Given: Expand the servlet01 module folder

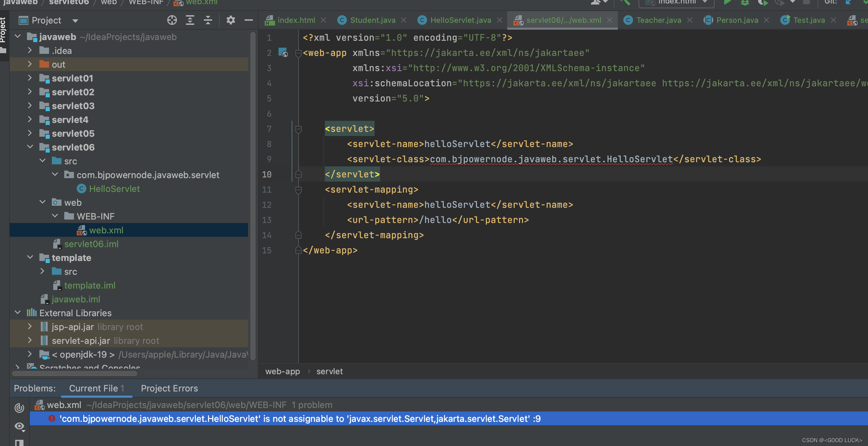Looking at the screenshot, I should tap(30, 78).
